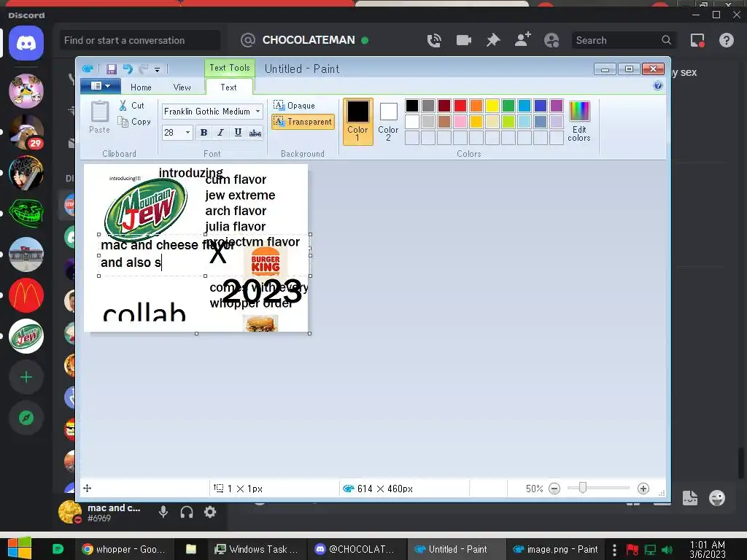Start a voice call with CHOCOLATEMAN

434,41
